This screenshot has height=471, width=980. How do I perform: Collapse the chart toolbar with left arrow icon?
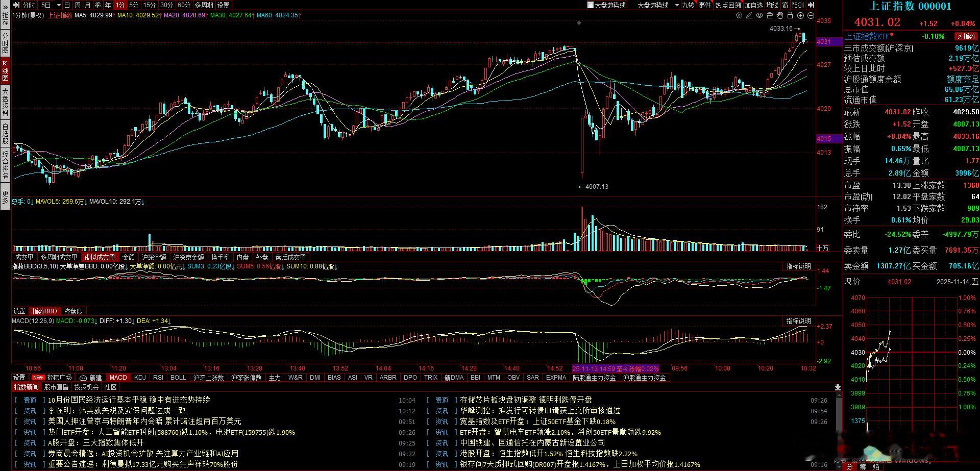point(17,5)
